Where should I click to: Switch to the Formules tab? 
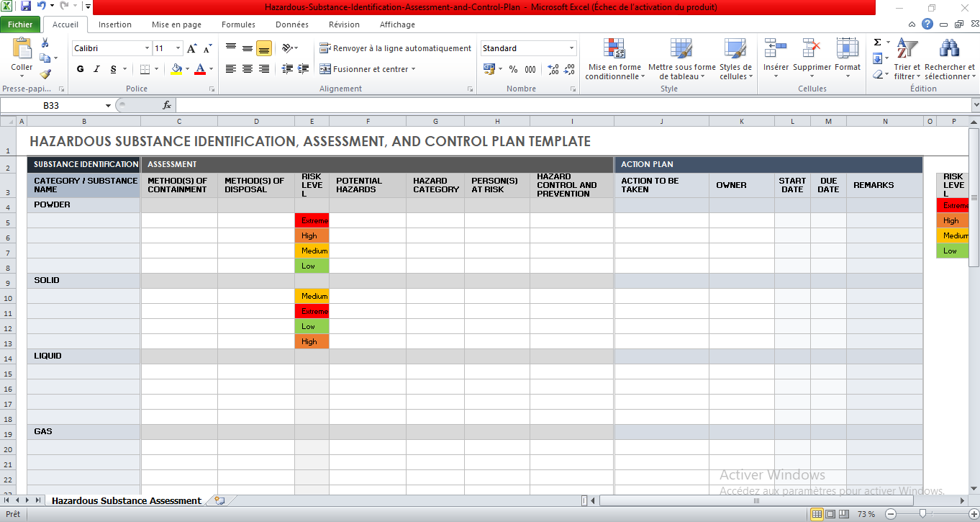pyautogui.click(x=238, y=24)
